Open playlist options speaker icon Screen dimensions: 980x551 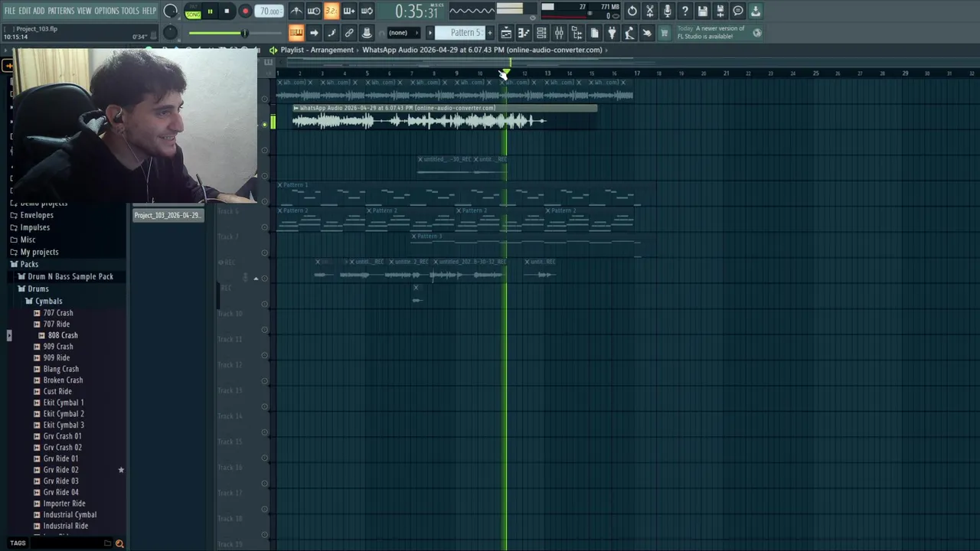coord(273,50)
